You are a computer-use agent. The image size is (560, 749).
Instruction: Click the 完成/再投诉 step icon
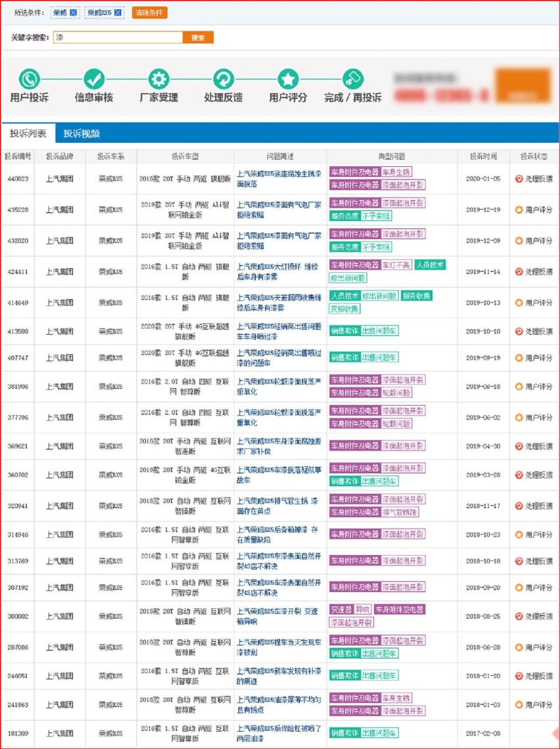[x=353, y=80]
